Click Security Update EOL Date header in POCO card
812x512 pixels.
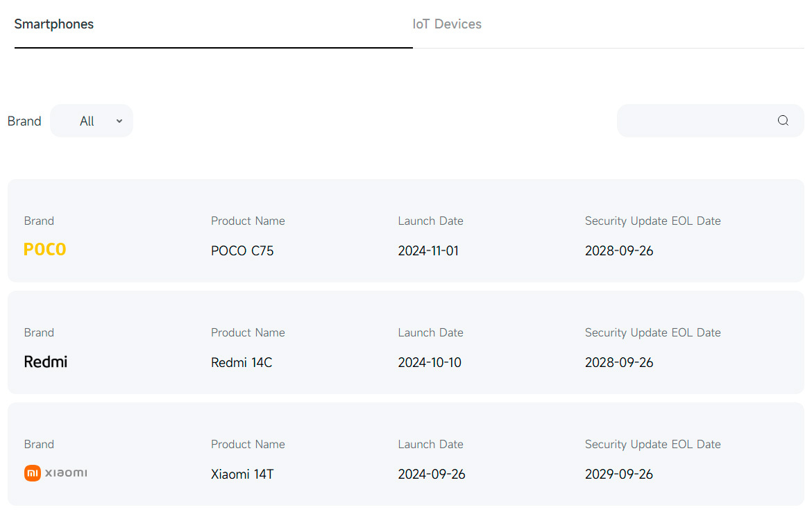[652, 221]
